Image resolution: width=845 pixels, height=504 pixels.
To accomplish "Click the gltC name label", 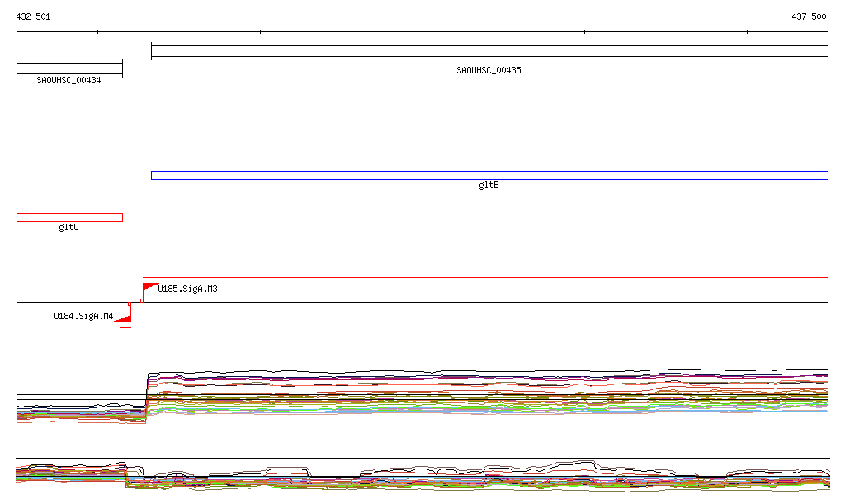I will pos(69,228).
